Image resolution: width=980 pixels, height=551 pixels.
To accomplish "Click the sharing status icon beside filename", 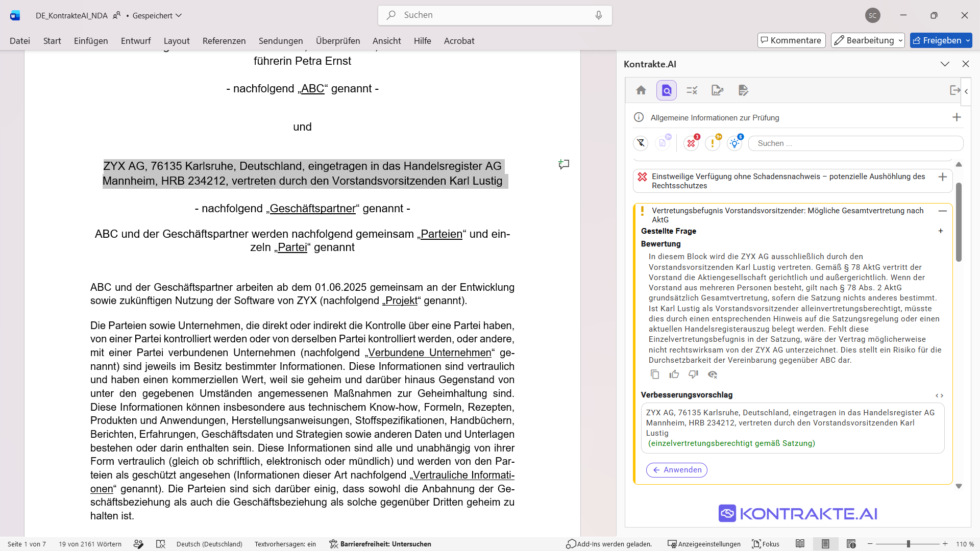I will [x=117, y=15].
